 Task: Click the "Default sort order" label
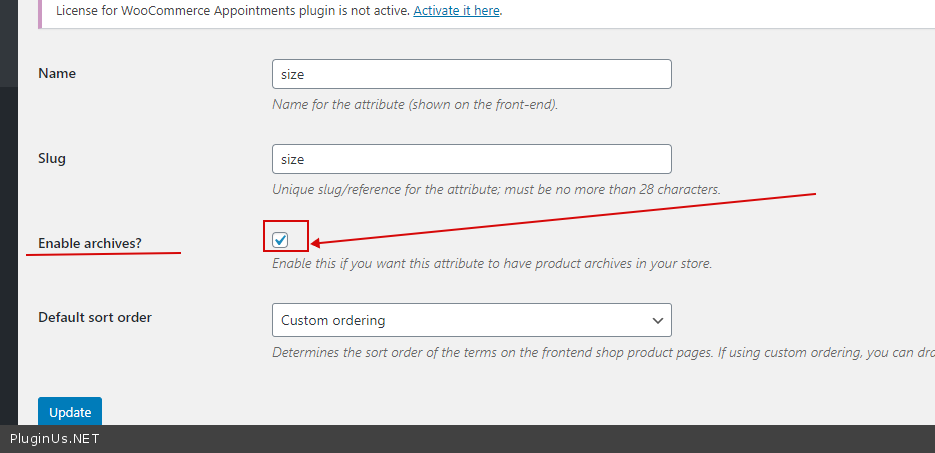click(x=95, y=317)
